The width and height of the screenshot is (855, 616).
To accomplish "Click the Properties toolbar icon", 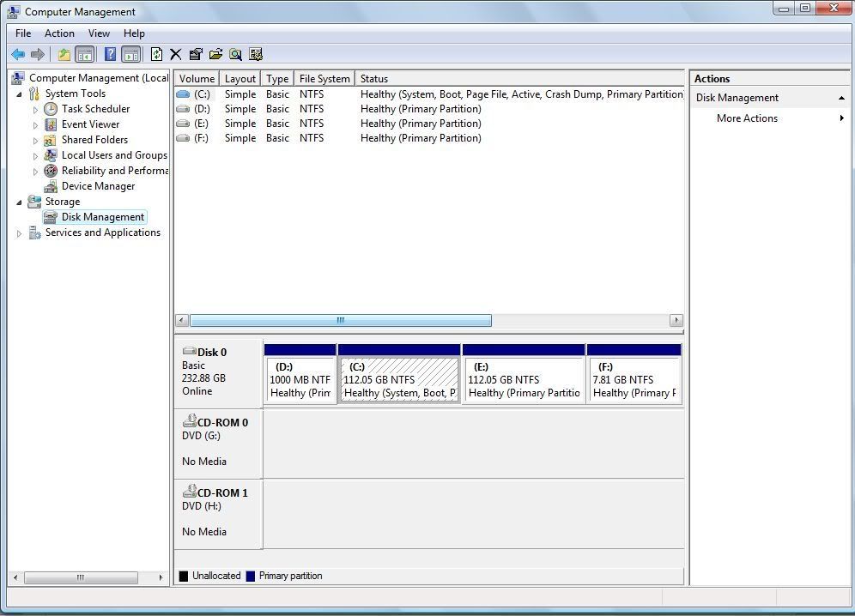I will coord(196,54).
